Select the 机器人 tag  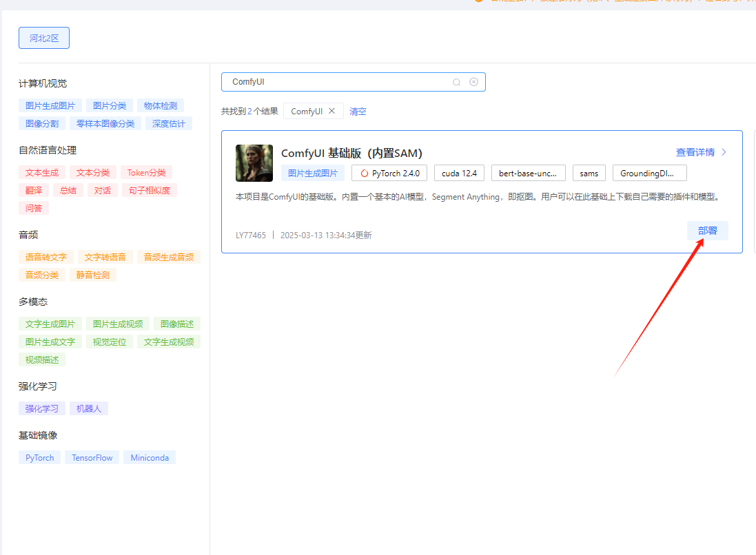point(89,408)
